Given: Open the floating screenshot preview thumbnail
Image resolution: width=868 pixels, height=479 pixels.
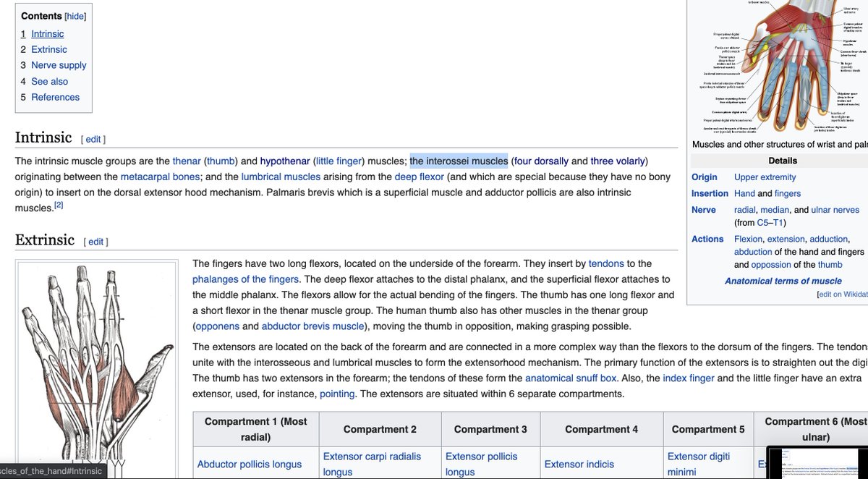Looking at the screenshot, I should (x=817, y=462).
